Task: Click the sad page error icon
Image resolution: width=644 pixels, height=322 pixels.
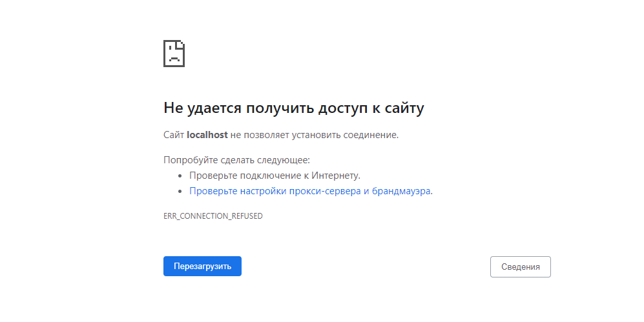Action: coord(174,54)
